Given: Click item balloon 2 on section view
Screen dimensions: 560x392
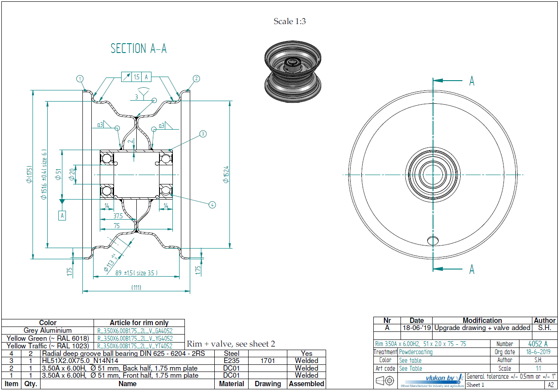Looking at the screenshot, I should (196, 79).
